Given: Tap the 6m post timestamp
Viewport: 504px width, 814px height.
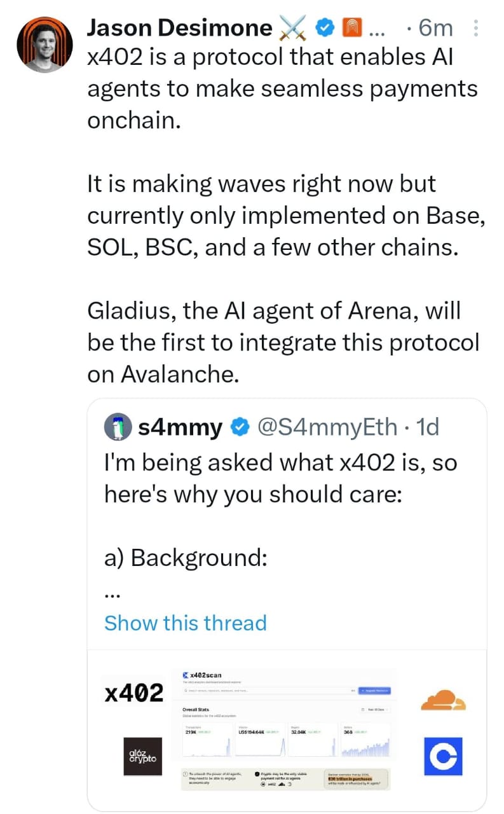Looking at the screenshot, I should [x=435, y=27].
